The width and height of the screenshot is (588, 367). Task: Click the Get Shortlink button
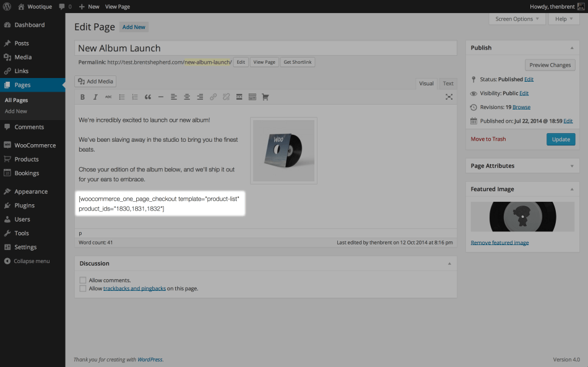[x=297, y=63]
